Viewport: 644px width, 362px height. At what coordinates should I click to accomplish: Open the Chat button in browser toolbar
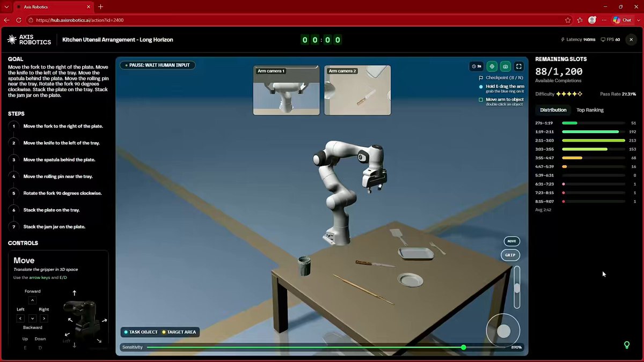tap(623, 20)
